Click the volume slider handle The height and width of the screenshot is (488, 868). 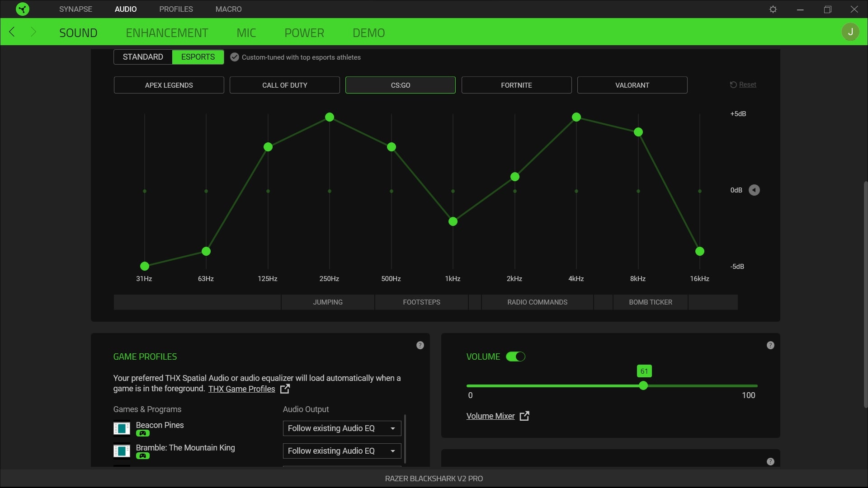coord(643,386)
